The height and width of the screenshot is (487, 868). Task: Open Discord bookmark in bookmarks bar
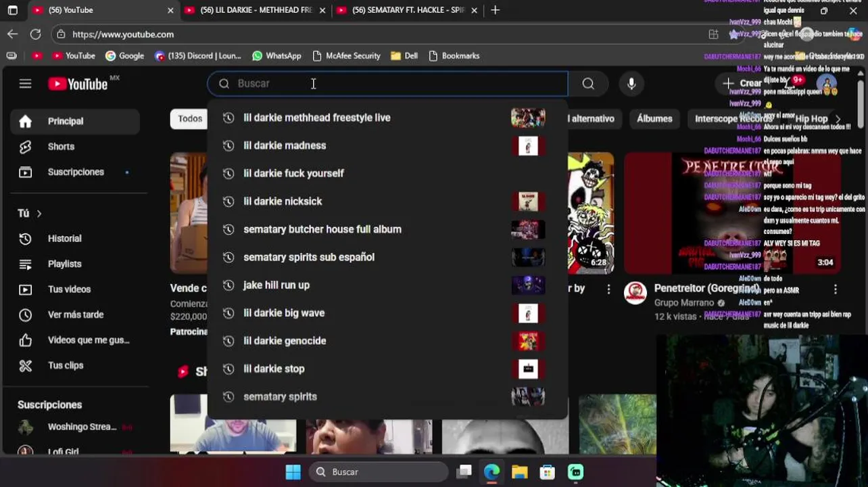[197, 55]
